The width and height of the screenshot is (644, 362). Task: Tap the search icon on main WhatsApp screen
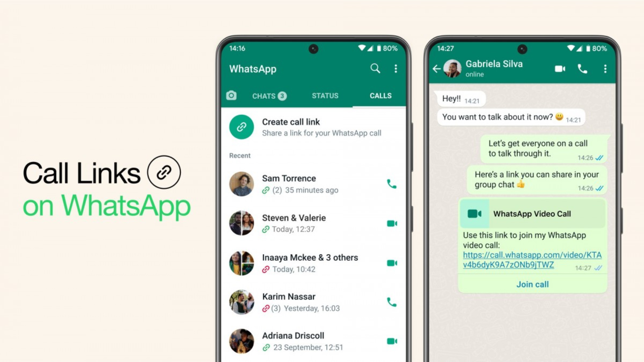[x=375, y=68]
